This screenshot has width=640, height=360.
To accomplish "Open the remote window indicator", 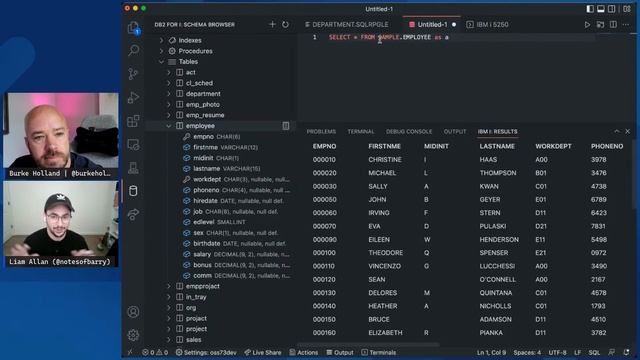I will [x=130, y=352].
